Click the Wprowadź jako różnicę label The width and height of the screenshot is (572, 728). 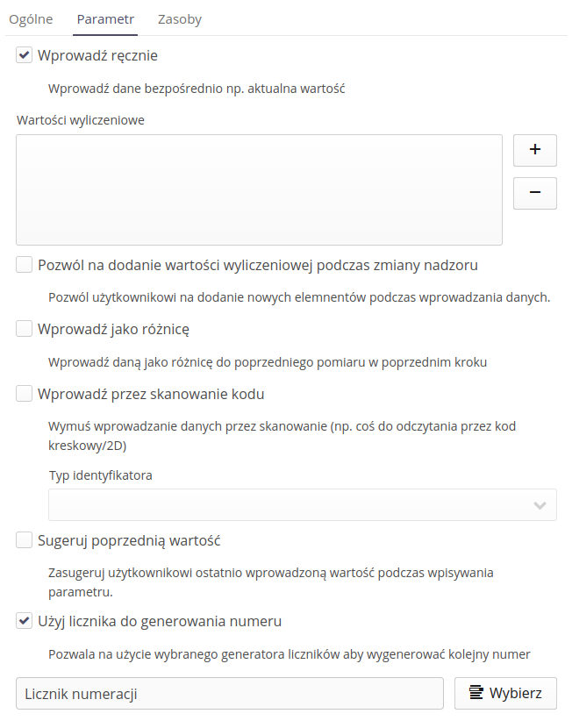(x=113, y=329)
